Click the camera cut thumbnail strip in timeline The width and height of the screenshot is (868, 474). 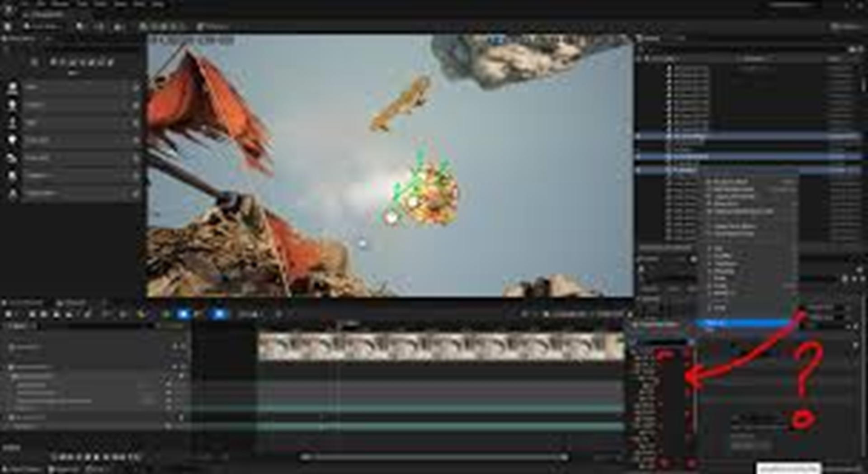coord(441,347)
